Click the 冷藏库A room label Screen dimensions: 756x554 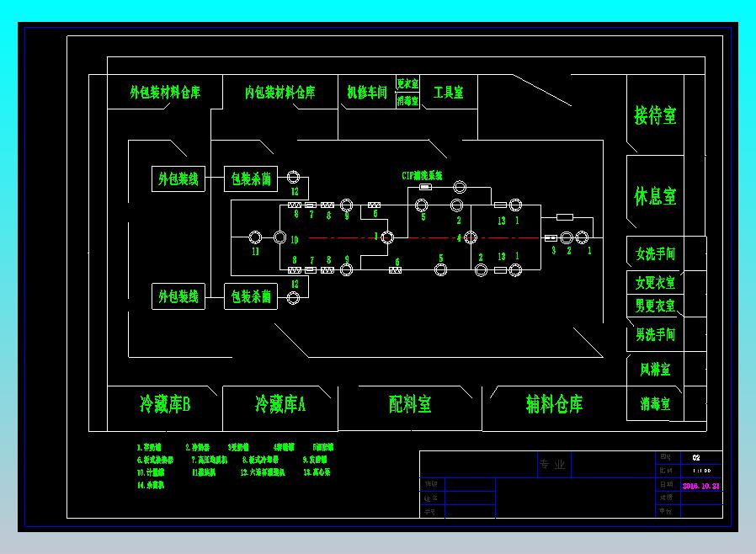point(280,404)
